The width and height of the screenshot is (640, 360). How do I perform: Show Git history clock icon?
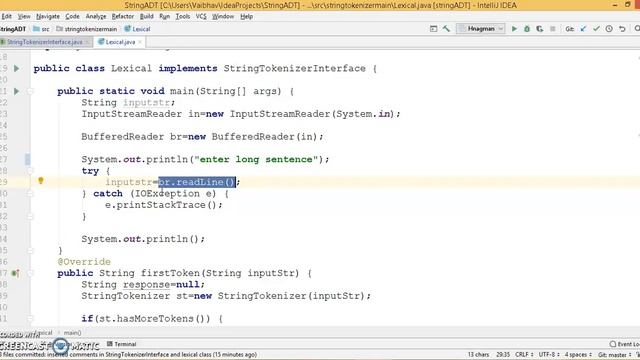click(609, 29)
